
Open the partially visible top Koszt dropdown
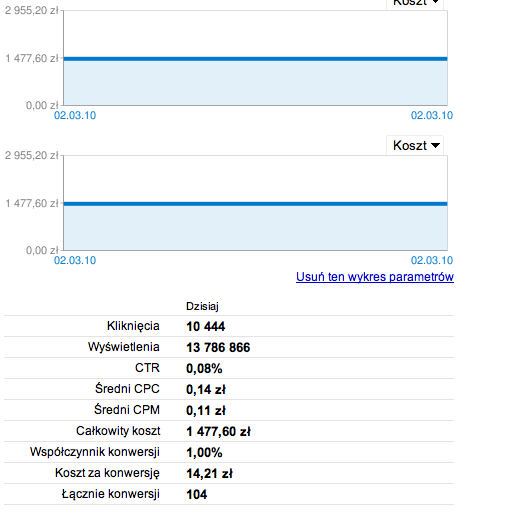click(x=415, y=3)
